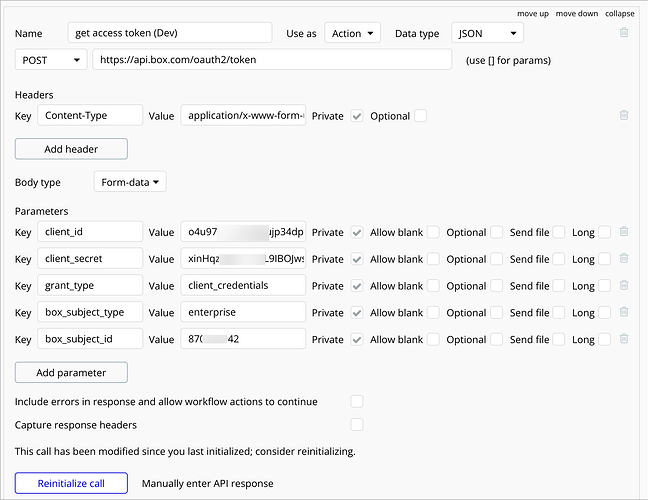Open the Data type JSON dropdown

click(488, 33)
